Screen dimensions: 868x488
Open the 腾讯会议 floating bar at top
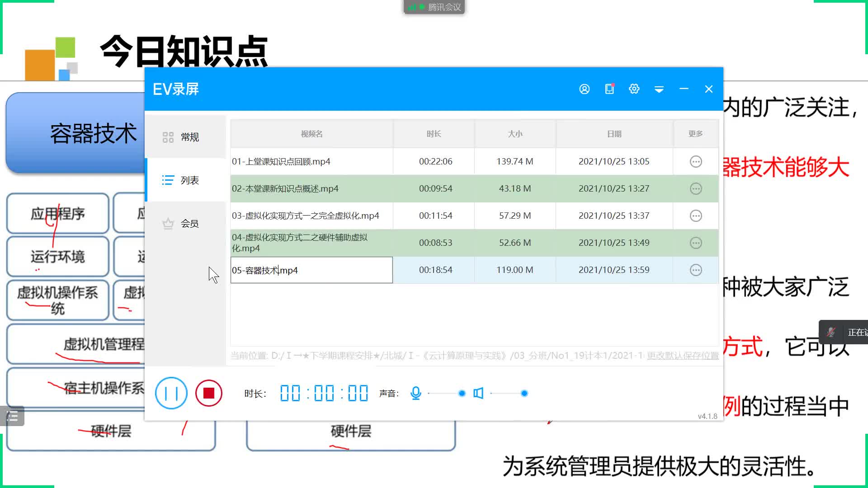(434, 7)
